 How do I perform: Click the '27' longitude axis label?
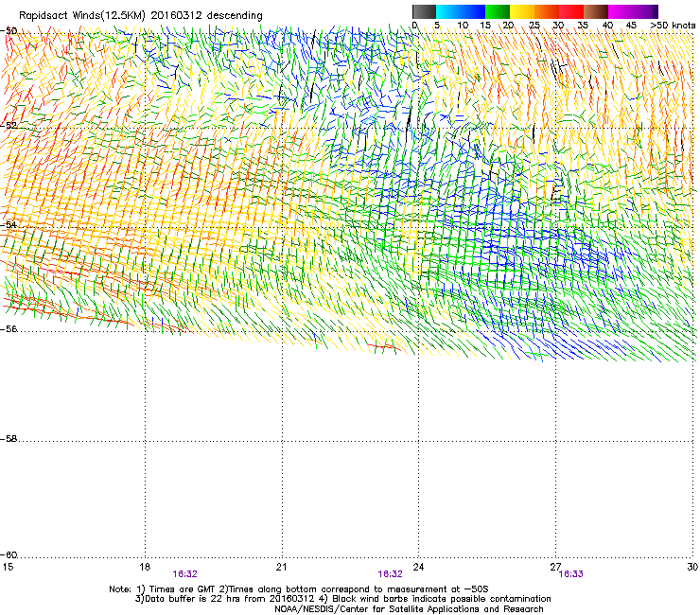[555, 567]
